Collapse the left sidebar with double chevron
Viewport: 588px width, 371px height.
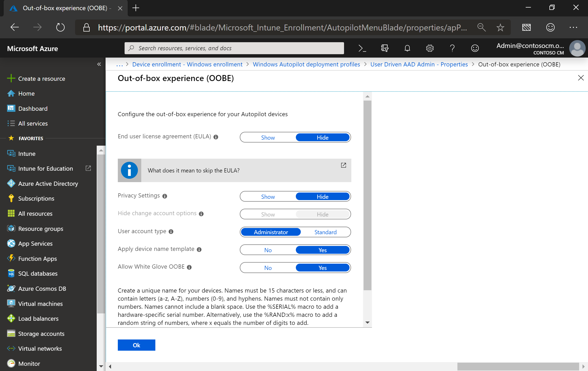(99, 64)
